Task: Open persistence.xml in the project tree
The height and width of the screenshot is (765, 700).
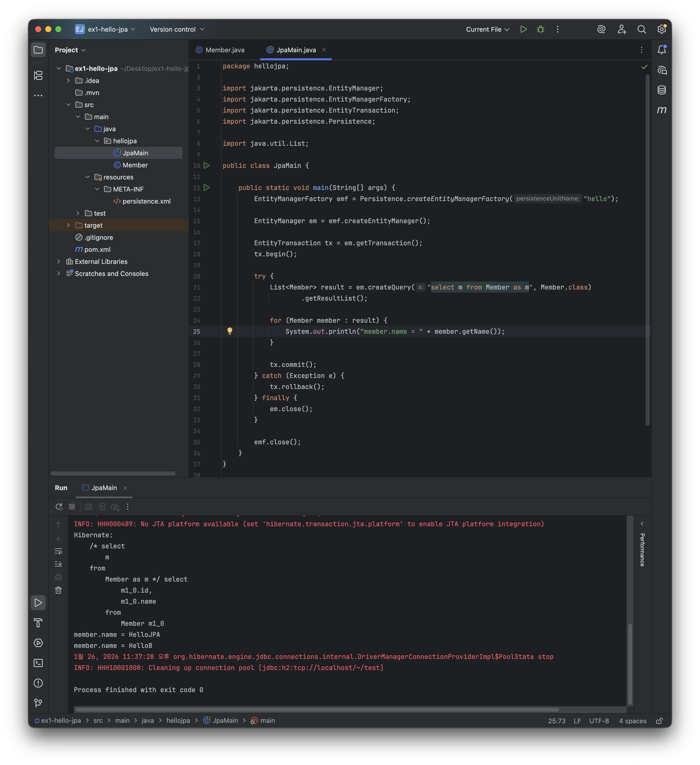Action: pos(146,201)
